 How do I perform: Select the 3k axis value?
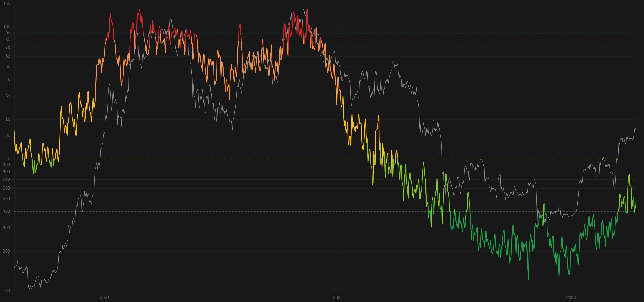8,96
